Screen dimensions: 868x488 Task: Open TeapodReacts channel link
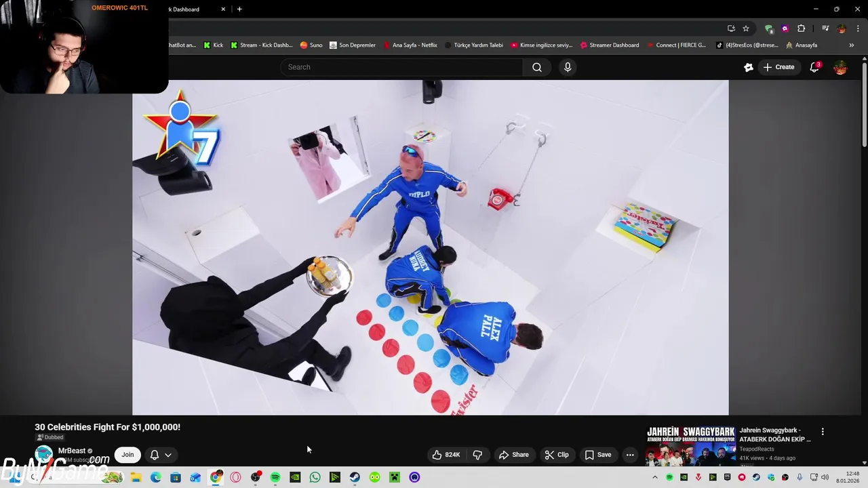pos(756,449)
